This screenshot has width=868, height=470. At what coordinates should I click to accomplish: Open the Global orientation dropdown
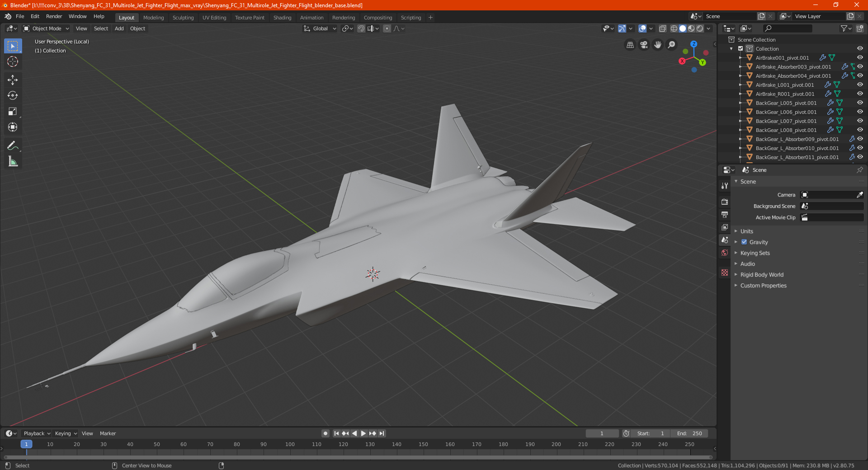point(320,28)
